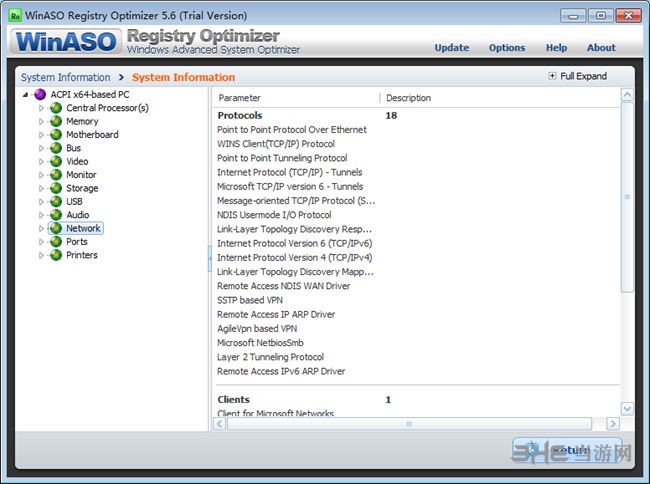This screenshot has width=650, height=484.
Task: Click the Bus globe icon
Action: click(56, 148)
